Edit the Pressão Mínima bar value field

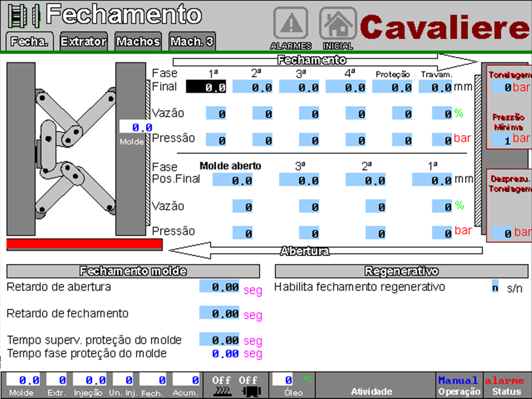click(x=502, y=139)
